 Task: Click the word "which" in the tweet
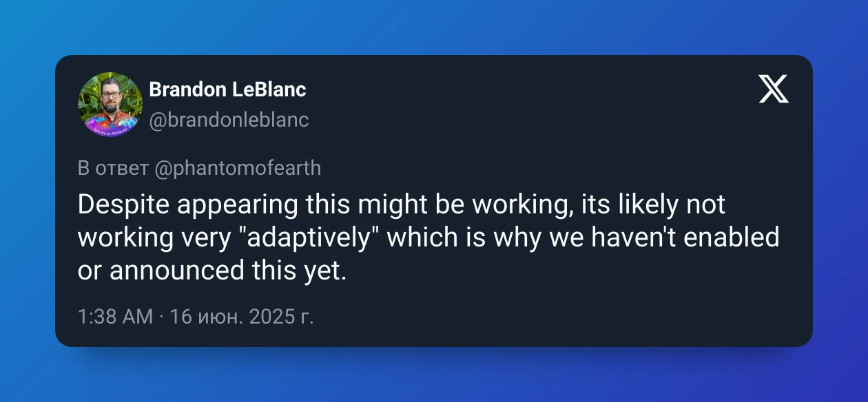coord(424,237)
